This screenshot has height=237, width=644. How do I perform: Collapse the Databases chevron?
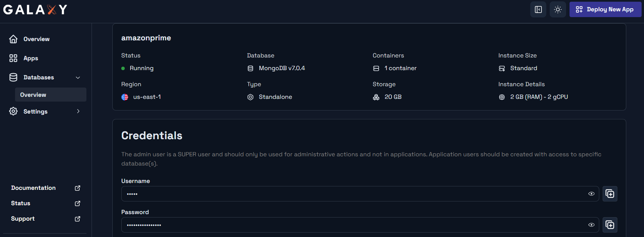coord(78,78)
